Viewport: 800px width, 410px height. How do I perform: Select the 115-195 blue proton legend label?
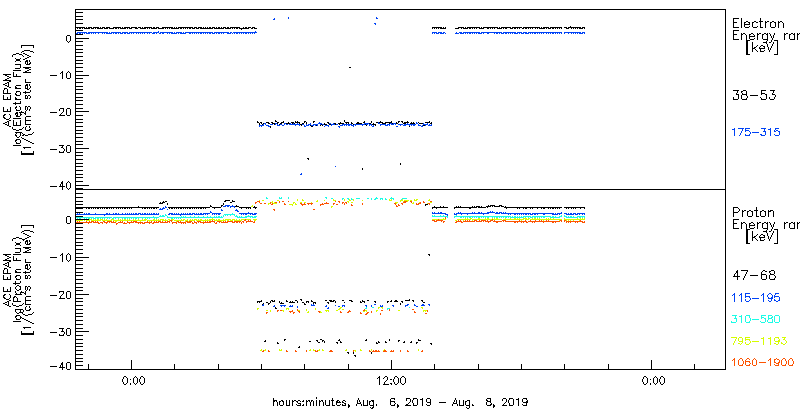756,298
